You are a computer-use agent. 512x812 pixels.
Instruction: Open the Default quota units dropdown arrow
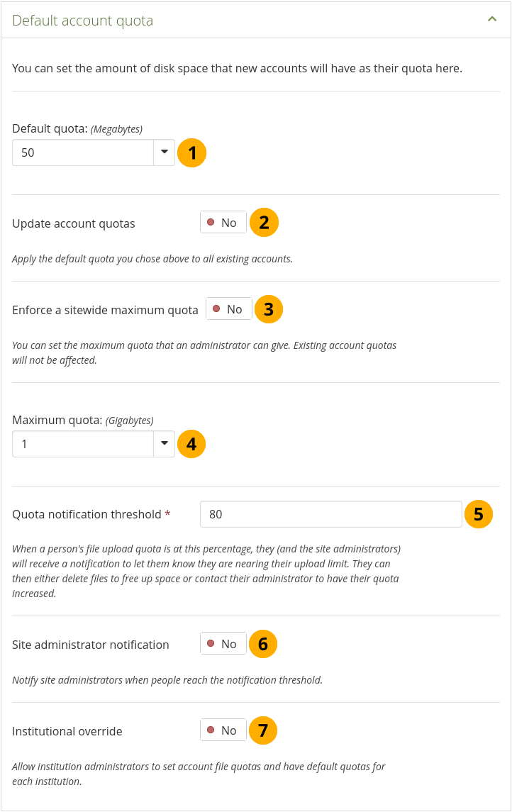pos(165,152)
